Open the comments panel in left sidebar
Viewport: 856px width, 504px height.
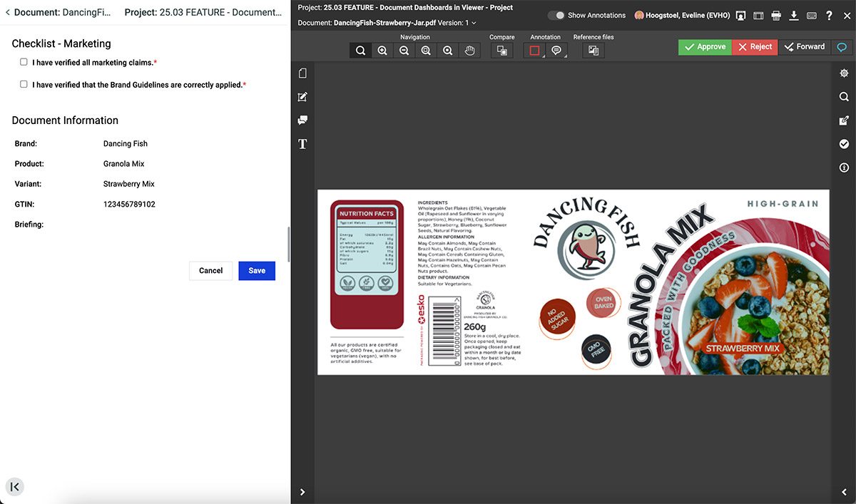[x=302, y=120]
